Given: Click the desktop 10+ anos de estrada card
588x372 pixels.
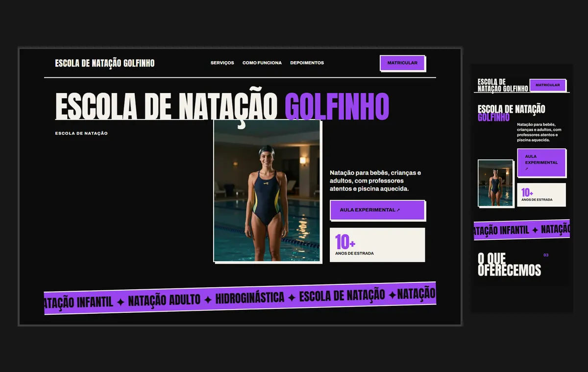Looking at the screenshot, I should [x=377, y=245].
